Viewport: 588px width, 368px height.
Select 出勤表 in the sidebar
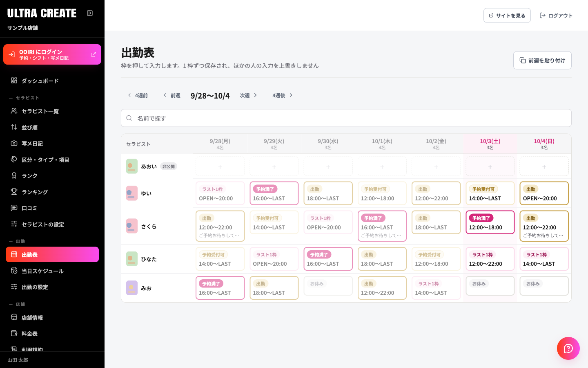point(52,255)
